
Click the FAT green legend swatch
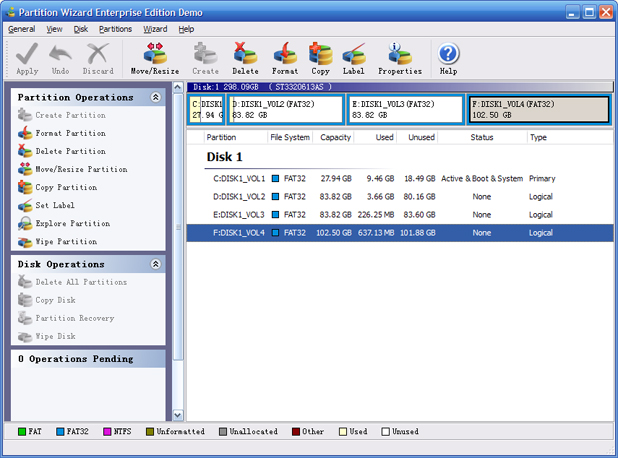click(x=22, y=432)
